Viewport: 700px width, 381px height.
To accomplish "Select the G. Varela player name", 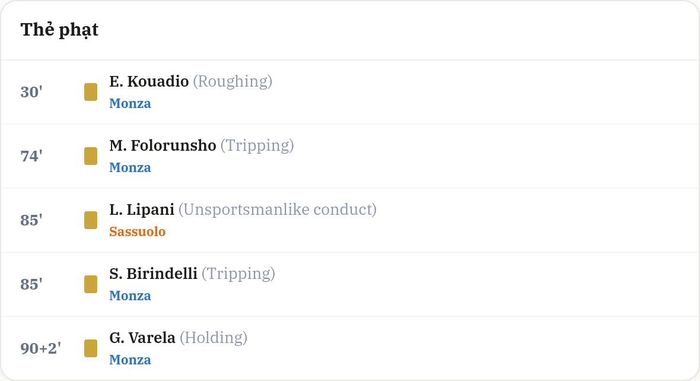I will (142, 338).
